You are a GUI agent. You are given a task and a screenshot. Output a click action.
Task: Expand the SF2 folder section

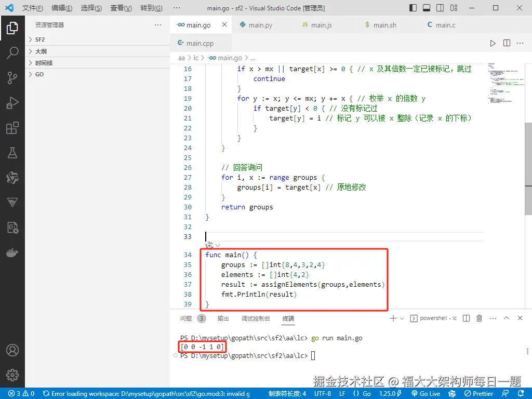pos(97,39)
